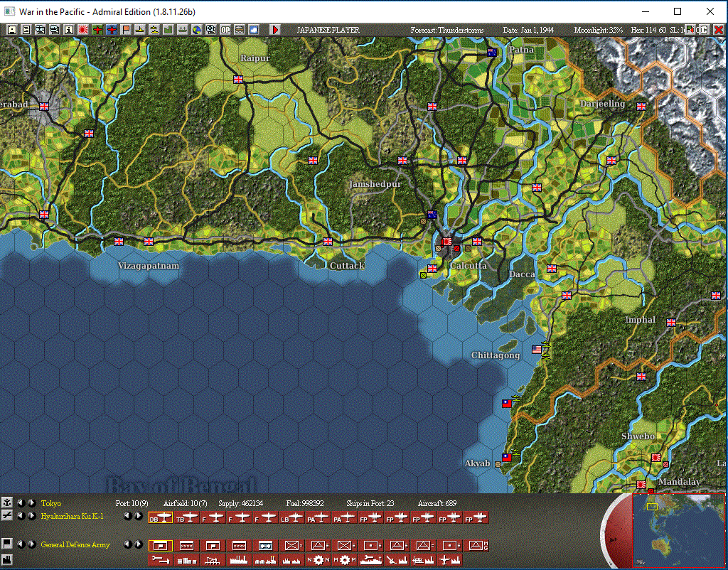The height and width of the screenshot is (570, 728).
Task: Click the Chinese flag at Akyab
Action: (506, 458)
